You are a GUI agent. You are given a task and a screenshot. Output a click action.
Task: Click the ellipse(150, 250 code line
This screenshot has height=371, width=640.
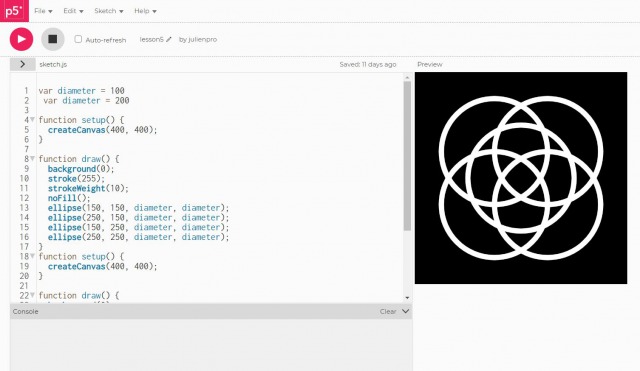[x=138, y=227]
